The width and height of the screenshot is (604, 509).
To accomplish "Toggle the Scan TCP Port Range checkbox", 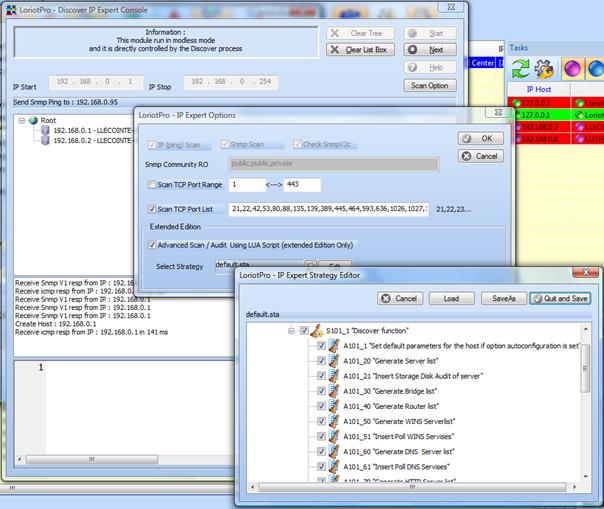I will 152,185.
